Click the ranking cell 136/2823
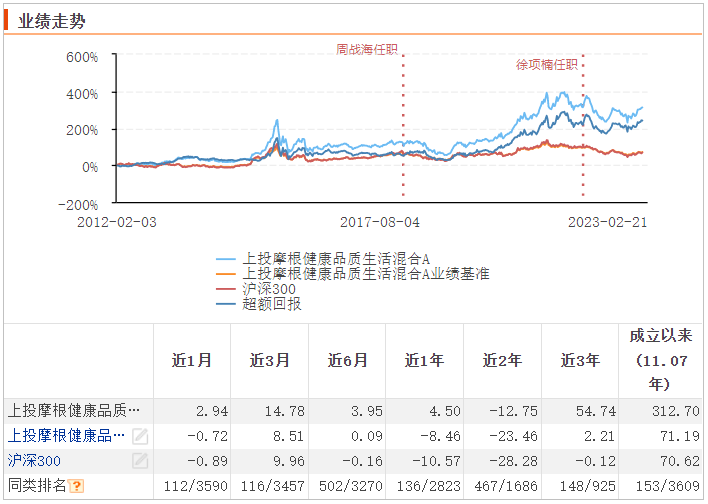This screenshot has width=708, height=504. (x=429, y=486)
